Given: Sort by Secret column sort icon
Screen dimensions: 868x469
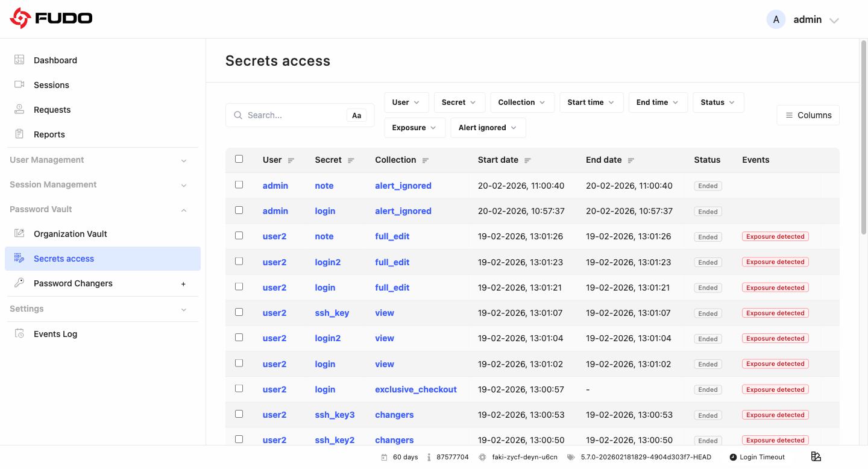Looking at the screenshot, I should (351, 160).
